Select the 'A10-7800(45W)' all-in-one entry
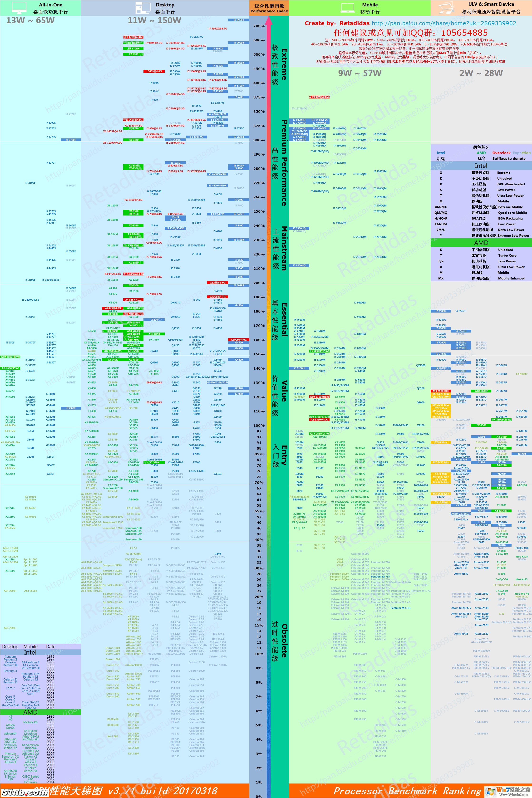532x798 pixels. tap(10, 357)
